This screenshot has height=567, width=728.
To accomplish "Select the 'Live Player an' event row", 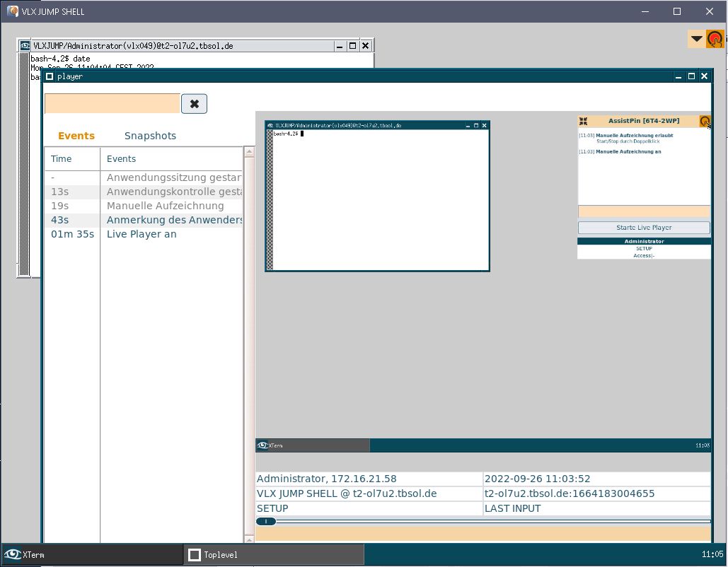I will coord(141,234).
